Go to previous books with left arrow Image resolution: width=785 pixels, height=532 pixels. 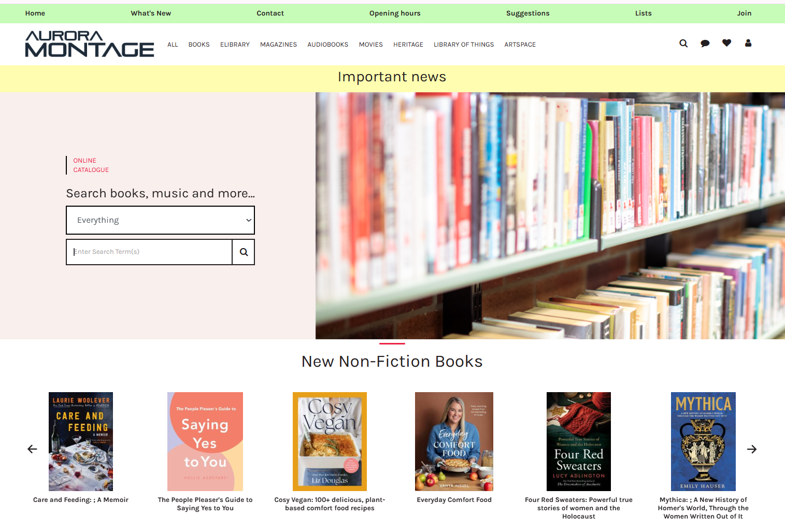coord(32,449)
